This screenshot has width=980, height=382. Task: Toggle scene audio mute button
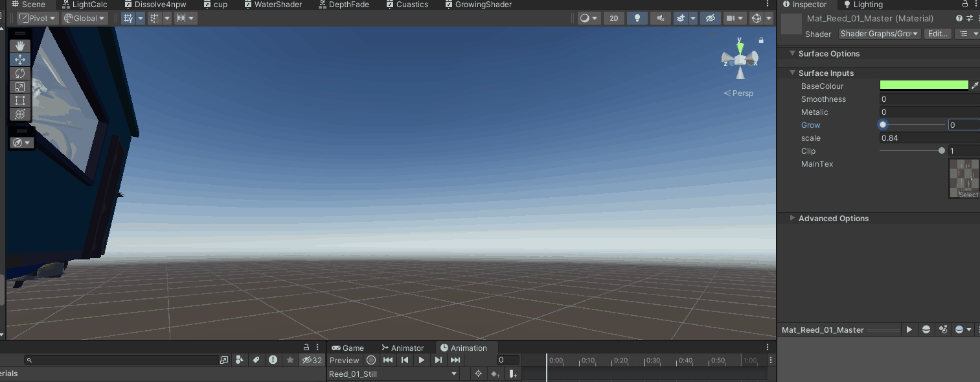click(660, 18)
